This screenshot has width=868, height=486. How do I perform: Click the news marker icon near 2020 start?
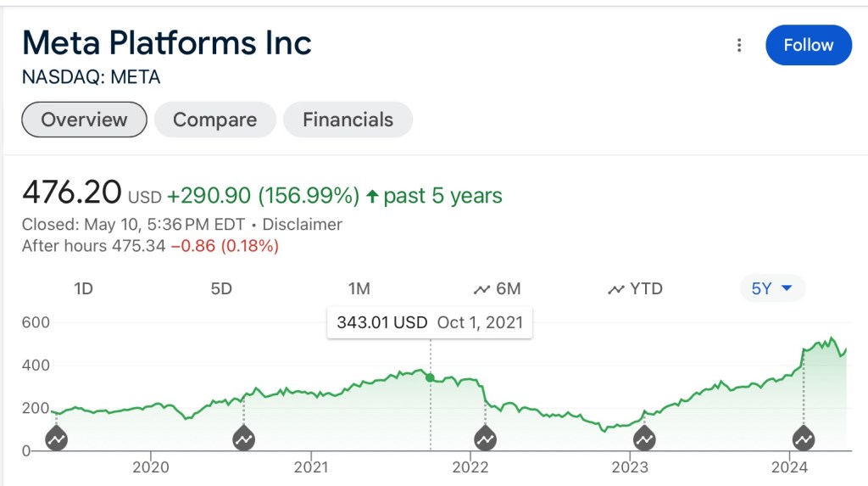[57, 439]
